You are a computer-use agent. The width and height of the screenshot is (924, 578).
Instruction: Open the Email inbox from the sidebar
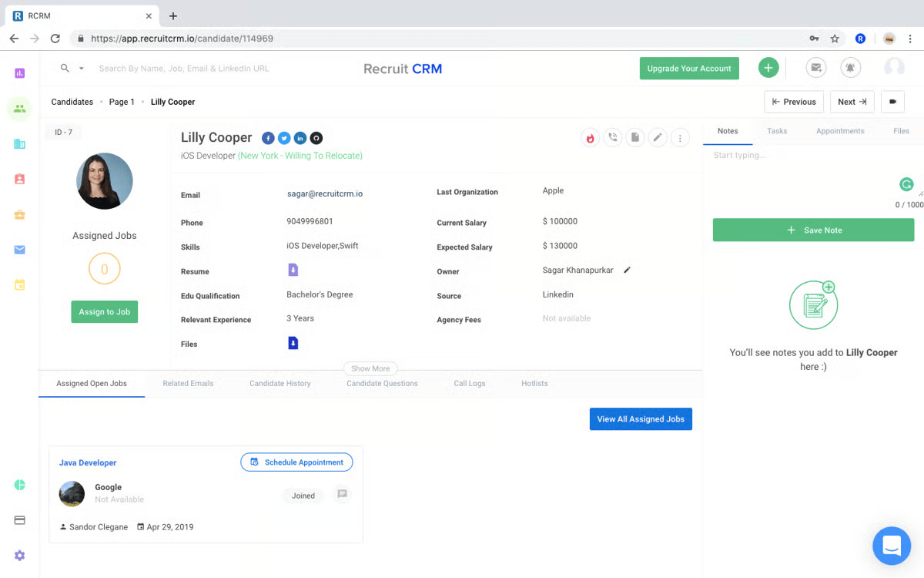point(19,250)
